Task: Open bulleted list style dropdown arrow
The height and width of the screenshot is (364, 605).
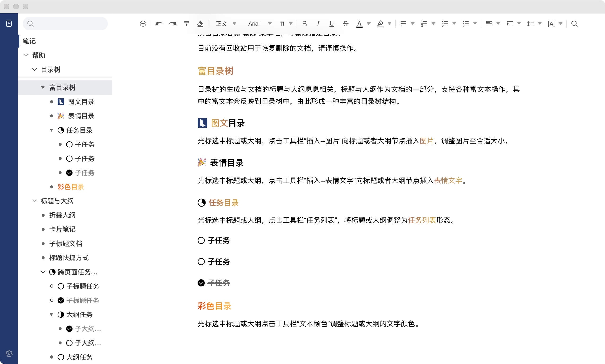Action: [412, 24]
